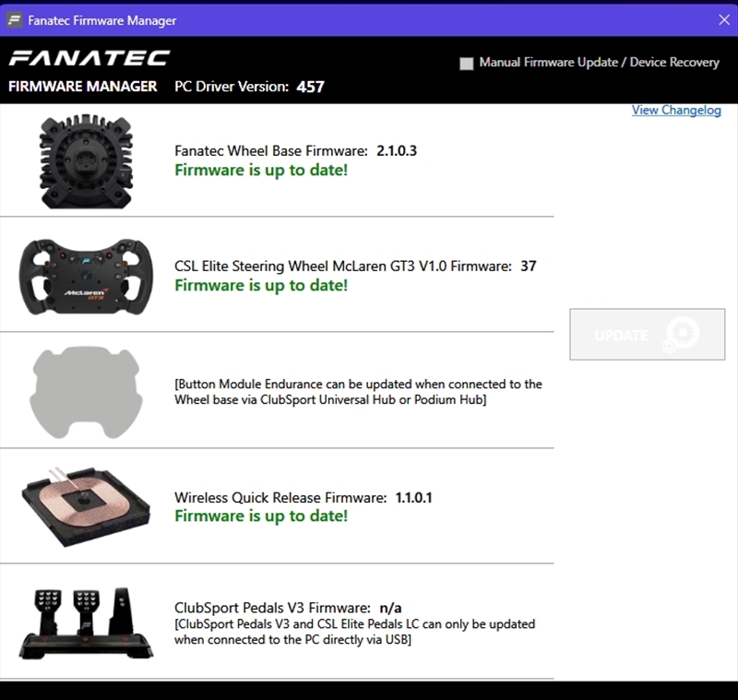Click the Wireless Quick Release image
The image size is (738, 700).
coord(86,506)
